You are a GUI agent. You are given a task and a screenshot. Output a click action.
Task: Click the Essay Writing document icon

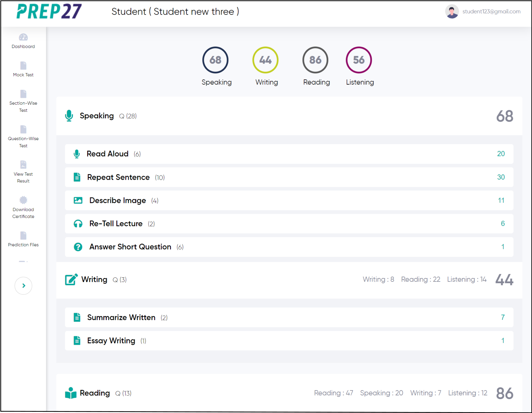coord(77,341)
